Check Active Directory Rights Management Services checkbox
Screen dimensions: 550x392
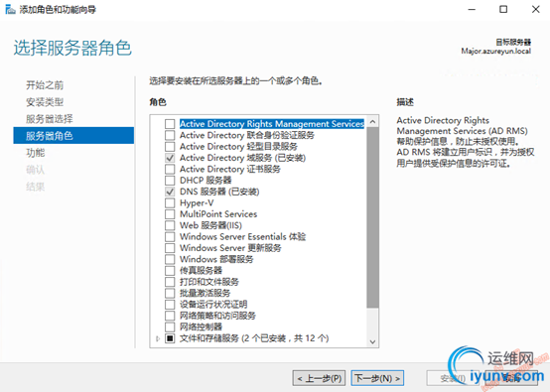(170, 124)
